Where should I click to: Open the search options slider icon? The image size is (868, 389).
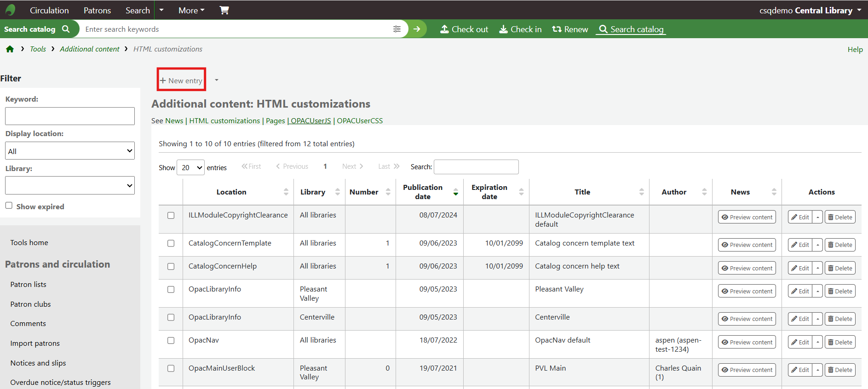point(397,29)
